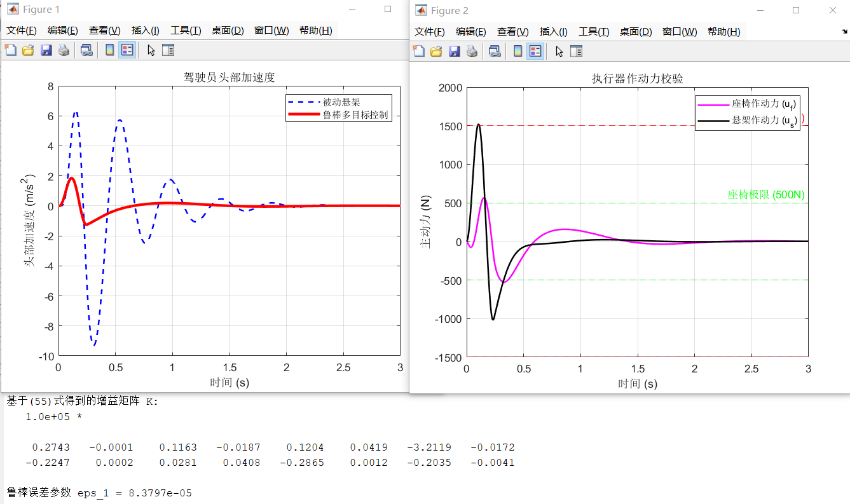This screenshot has width=850, height=504.
Task: Print Figure 1 with the printer icon
Action: [64, 50]
